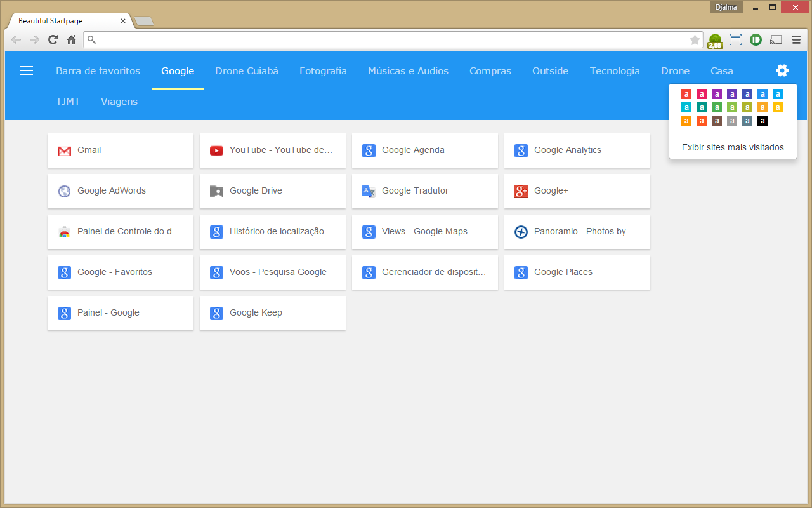
Task: Click the browser home icon
Action: [72, 39]
